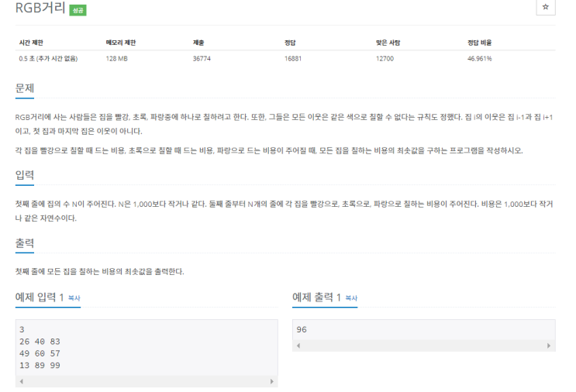Click the star favorite icon
This screenshot has height=392, width=576.
(x=546, y=7)
